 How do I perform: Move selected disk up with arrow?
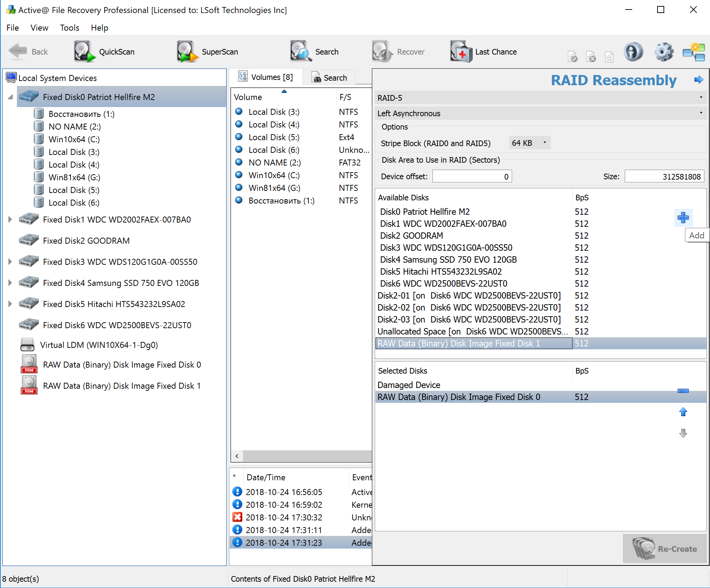coord(683,412)
